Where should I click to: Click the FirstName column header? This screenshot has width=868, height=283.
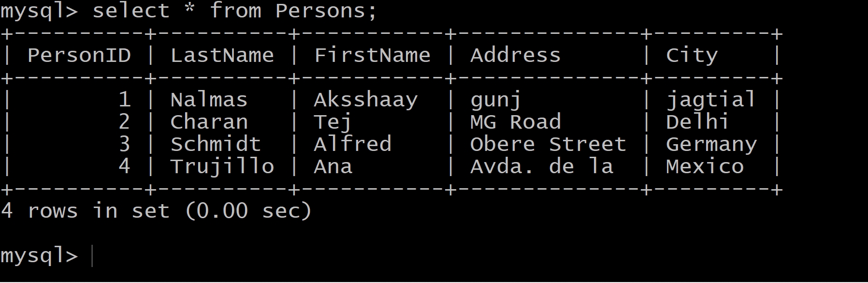(372, 56)
